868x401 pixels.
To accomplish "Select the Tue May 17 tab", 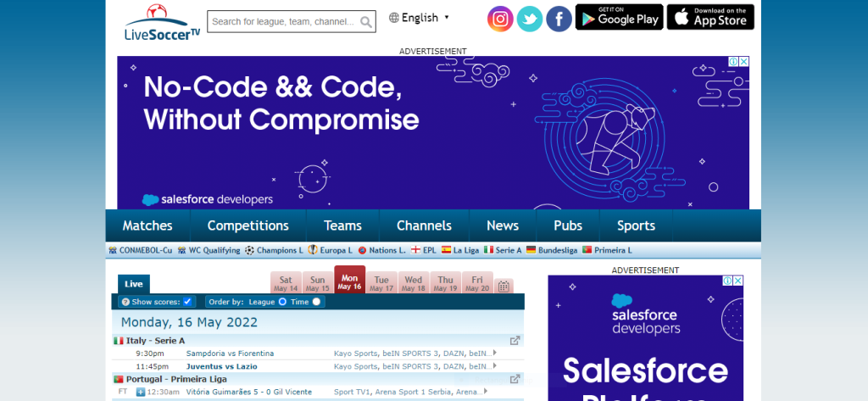I will 381,283.
